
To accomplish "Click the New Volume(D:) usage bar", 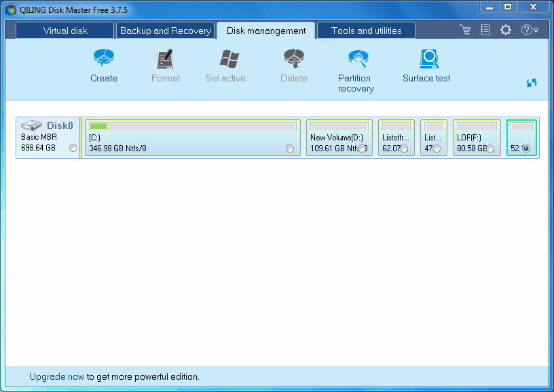I will 339,126.
